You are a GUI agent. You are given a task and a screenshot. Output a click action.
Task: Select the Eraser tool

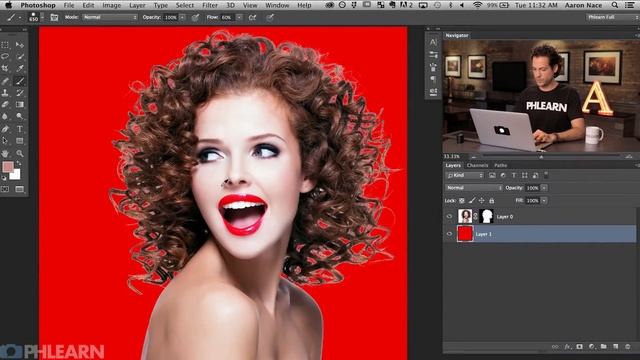5,104
